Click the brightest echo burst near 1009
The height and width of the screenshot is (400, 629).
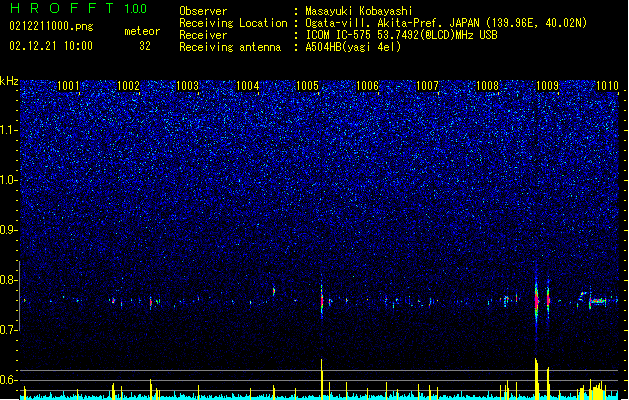pos(536,301)
